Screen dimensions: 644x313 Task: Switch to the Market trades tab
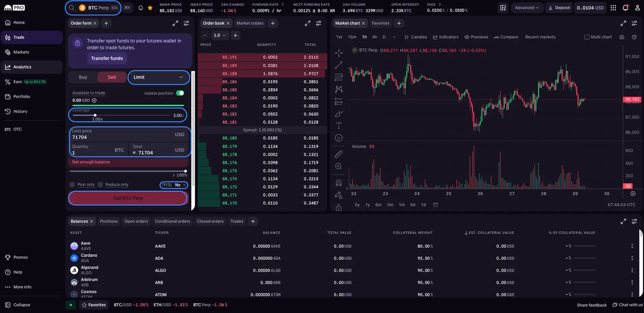pyautogui.click(x=250, y=23)
